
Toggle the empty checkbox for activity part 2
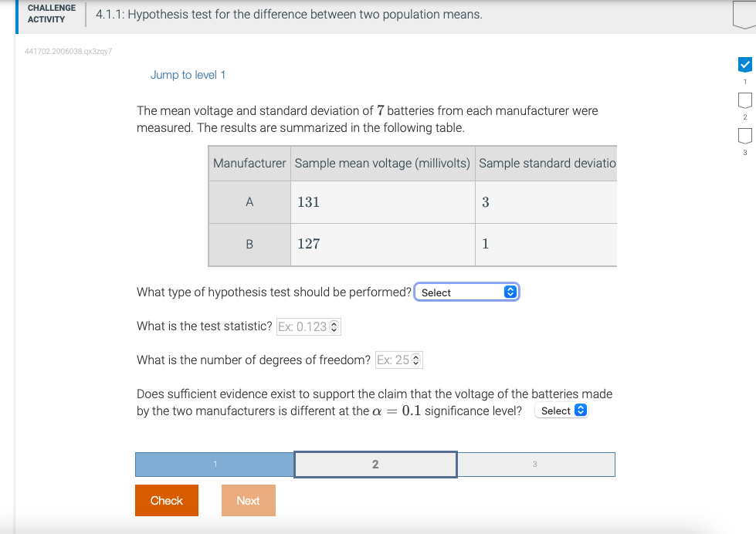744,100
